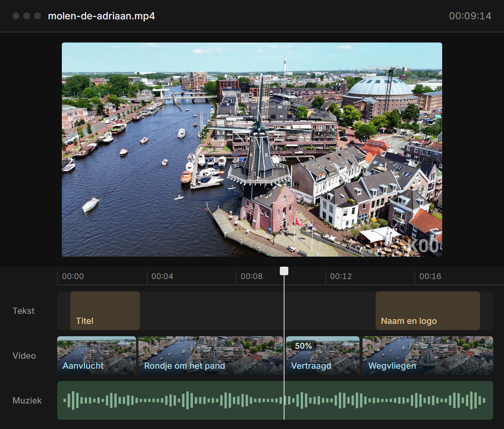The image size is (504, 429).
Task: Click the first window control dot
Action: tap(16, 16)
